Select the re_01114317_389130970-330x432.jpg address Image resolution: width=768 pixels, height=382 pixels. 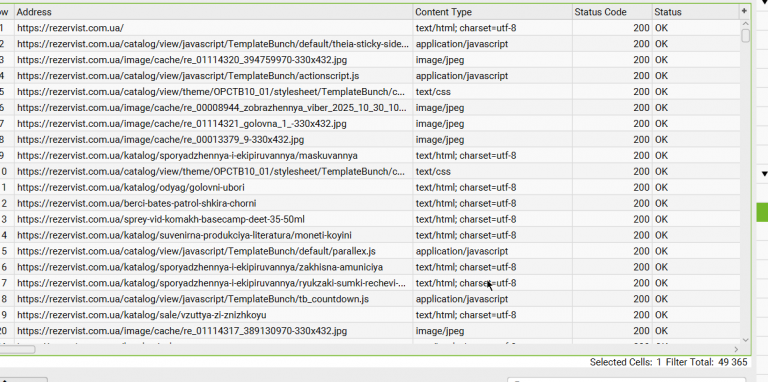(x=214, y=331)
